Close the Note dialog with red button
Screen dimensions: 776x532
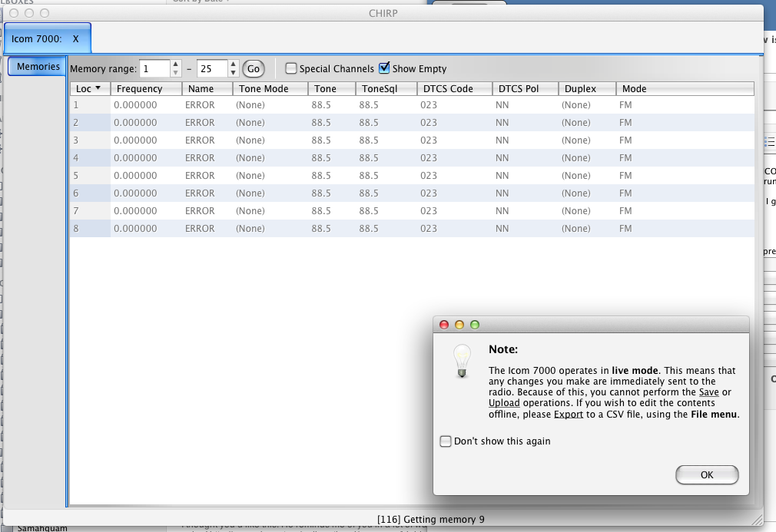click(x=444, y=325)
